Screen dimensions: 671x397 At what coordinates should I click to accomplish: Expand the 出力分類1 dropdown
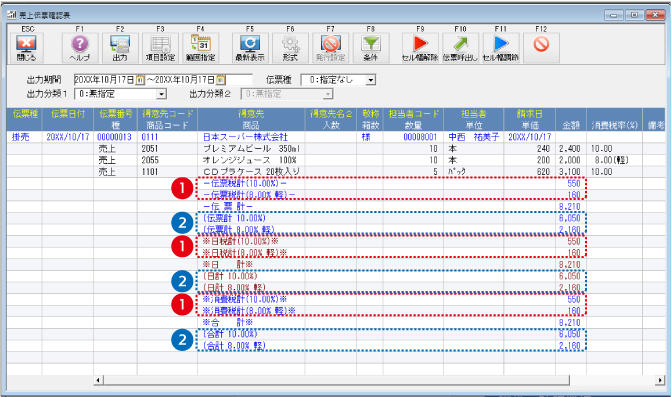click(x=161, y=94)
